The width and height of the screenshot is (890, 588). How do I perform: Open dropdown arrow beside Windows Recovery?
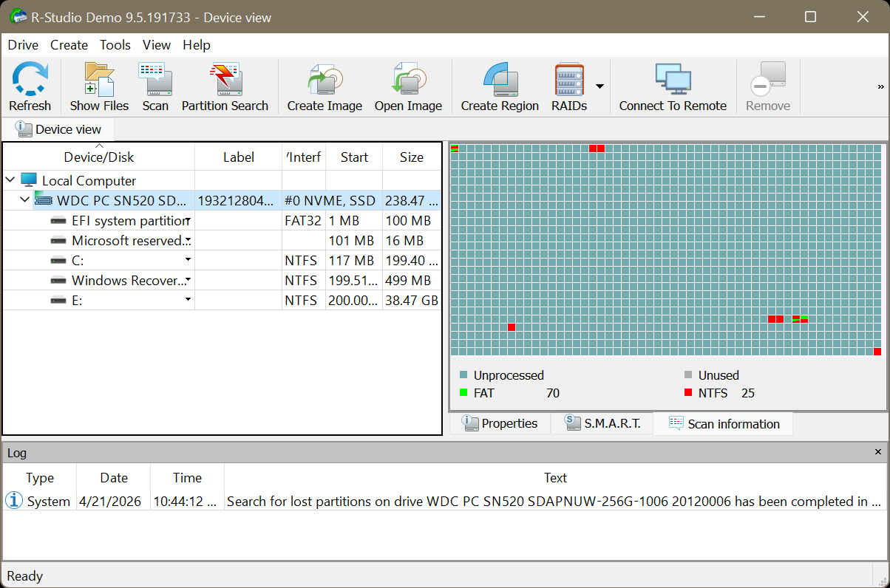click(188, 280)
